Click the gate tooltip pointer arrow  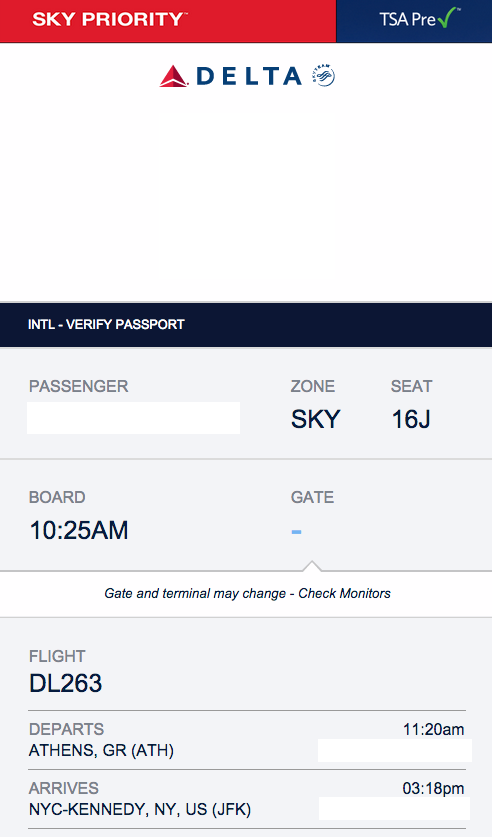click(312, 566)
